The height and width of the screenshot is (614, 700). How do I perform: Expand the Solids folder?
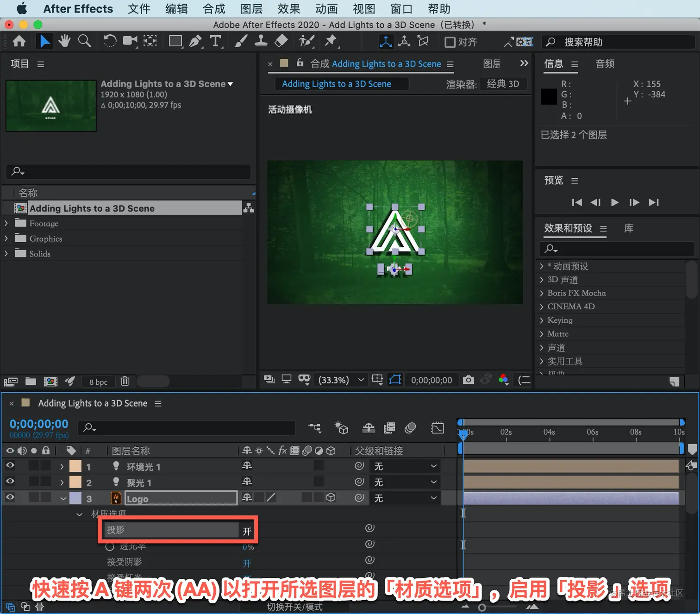(x=6, y=253)
